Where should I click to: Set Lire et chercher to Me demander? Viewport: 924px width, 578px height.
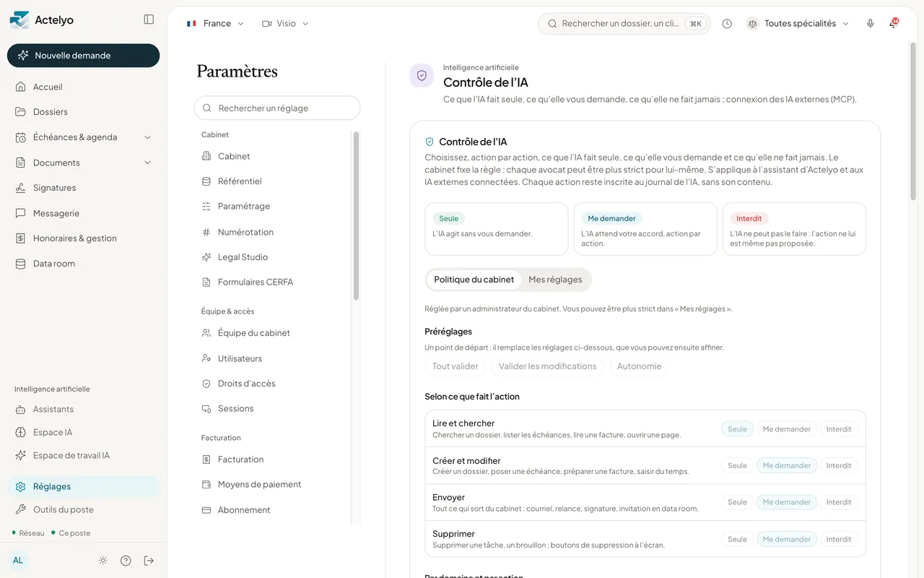pyautogui.click(x=787, y=429)
